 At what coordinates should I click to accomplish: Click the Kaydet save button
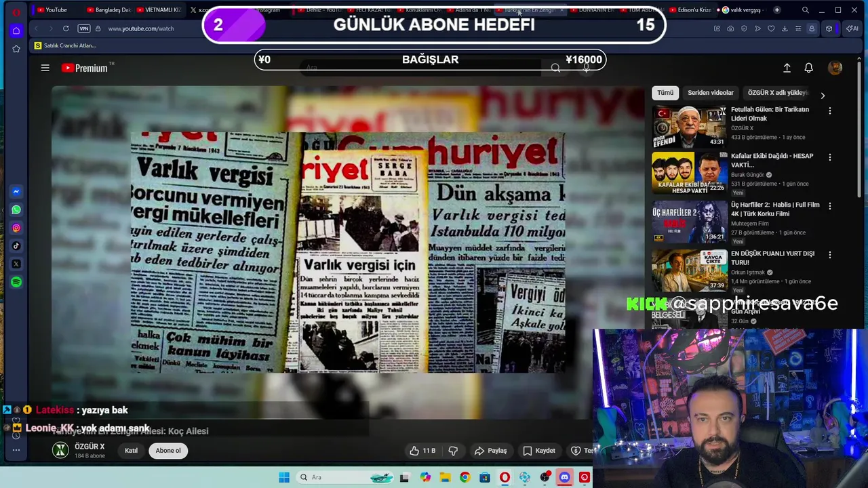coord(539,450)
